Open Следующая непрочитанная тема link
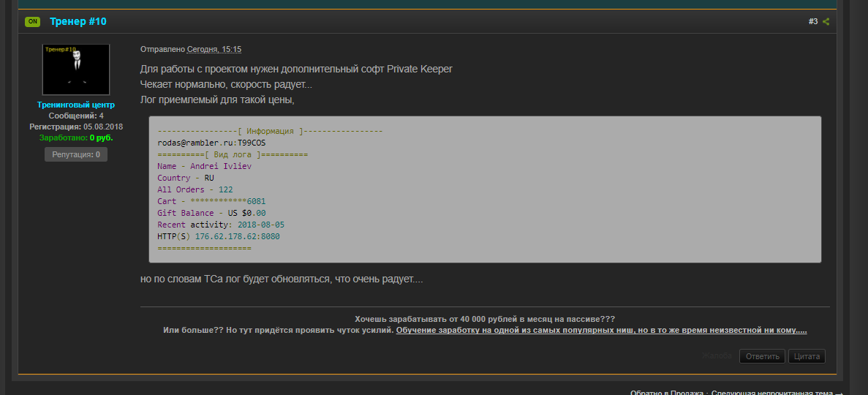Screen dimensions: 868x395 (x=771, y=393)
